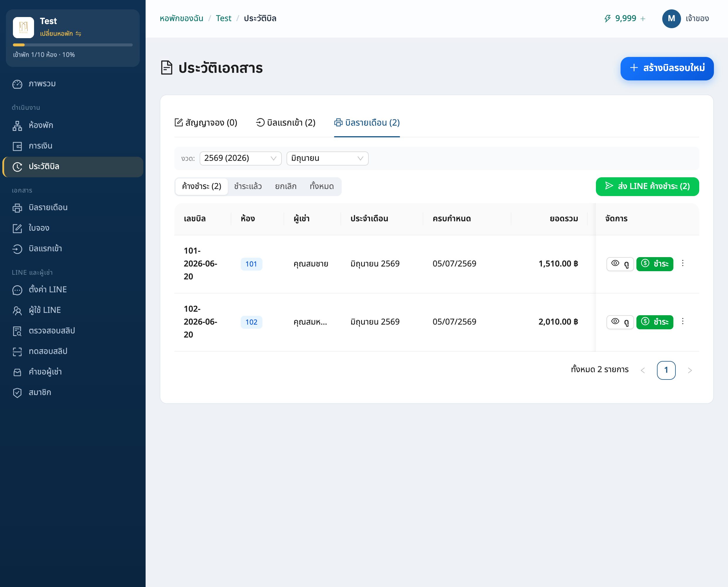
Task: Open the 2569 (2026) year dropdown
Action: [x=240, y=158]
